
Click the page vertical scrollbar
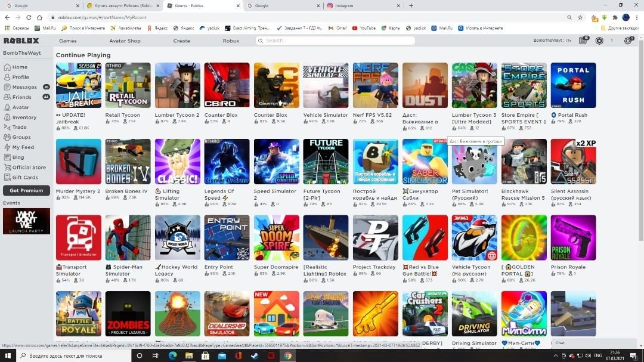(x=640, y=140)
